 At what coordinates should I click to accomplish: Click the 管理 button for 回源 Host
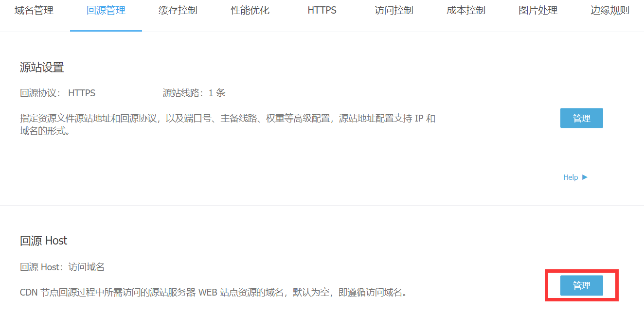(581, 285)
